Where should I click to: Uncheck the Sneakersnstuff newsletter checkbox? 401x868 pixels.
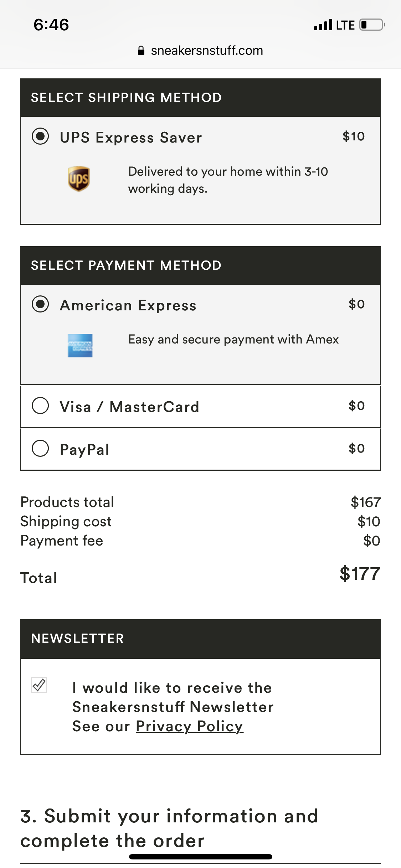tap(39, 685)
